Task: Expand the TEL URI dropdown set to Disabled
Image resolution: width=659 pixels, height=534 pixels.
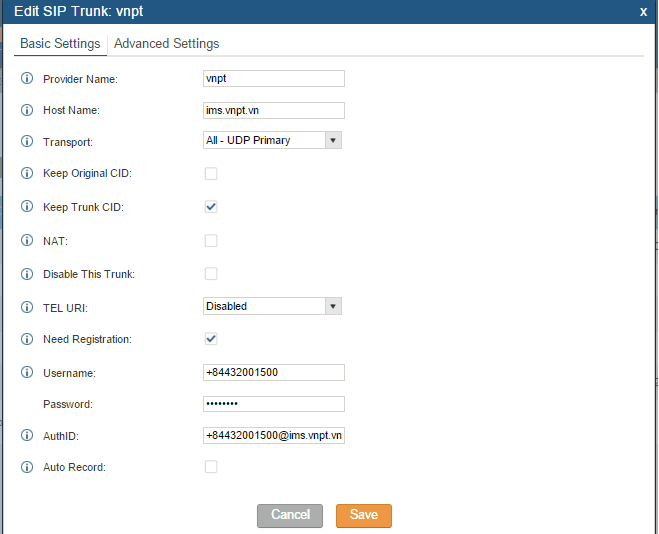Action: (272, 306)
